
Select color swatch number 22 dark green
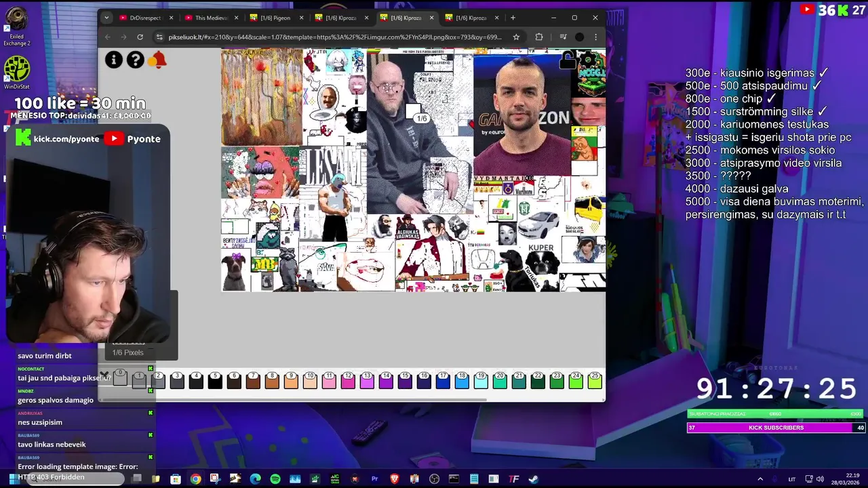tap(538, 382)
